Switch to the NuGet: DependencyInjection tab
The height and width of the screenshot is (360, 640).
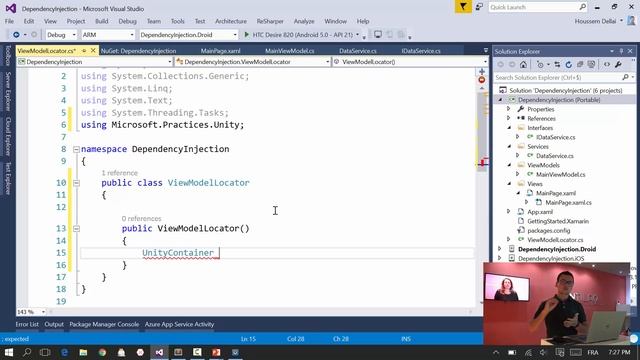tap(138, 51)
